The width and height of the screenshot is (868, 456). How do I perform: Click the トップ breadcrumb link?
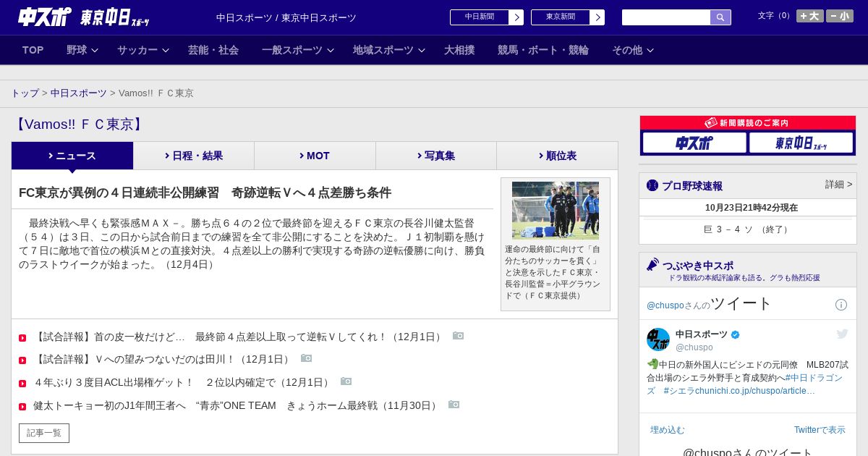point(25,93)
